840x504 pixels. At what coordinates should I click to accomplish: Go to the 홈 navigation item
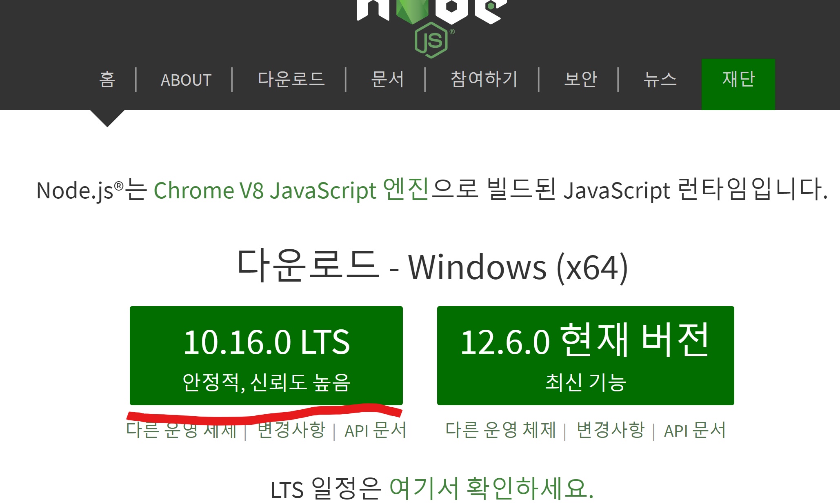pos(107,79)
